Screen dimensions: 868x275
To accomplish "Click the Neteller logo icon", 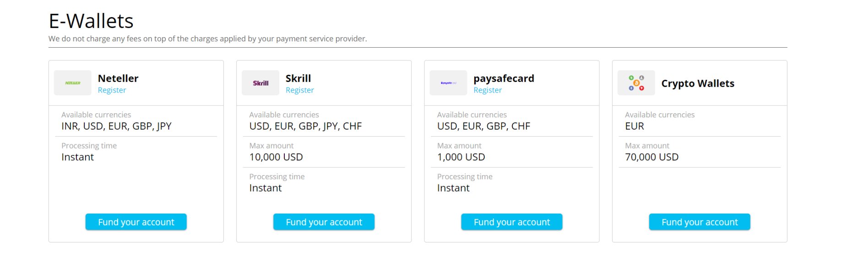I will pyautogui.click(x=72, y=83).
